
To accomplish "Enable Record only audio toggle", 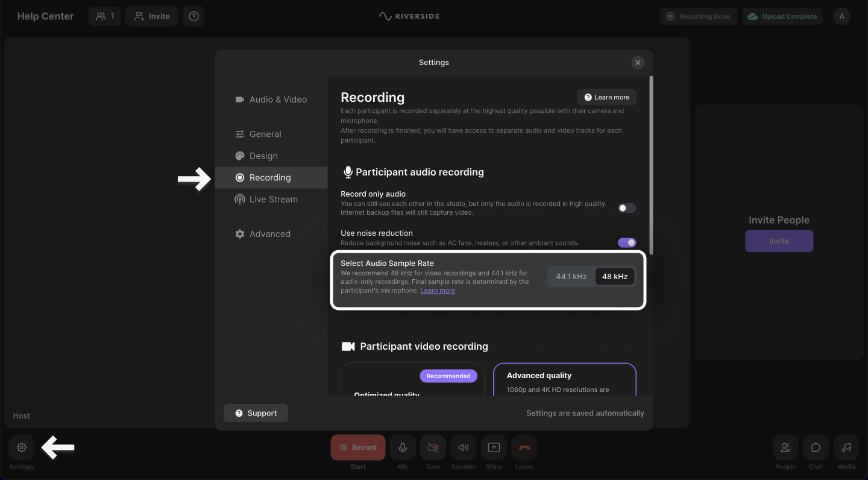I will tap(627, 208).
